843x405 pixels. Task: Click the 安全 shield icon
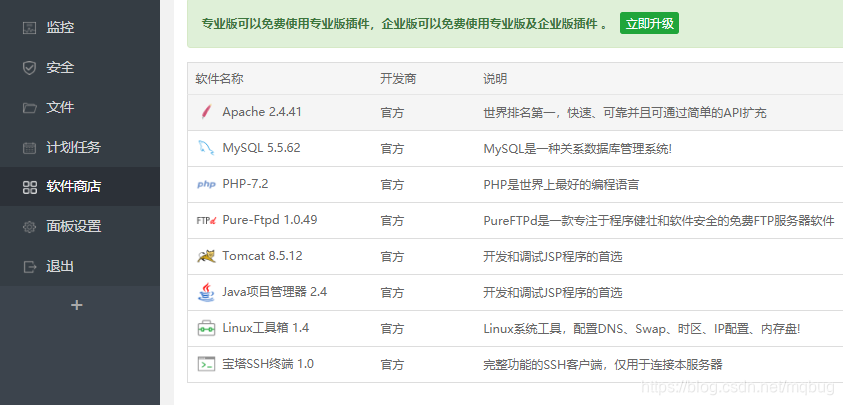(29, 68)
